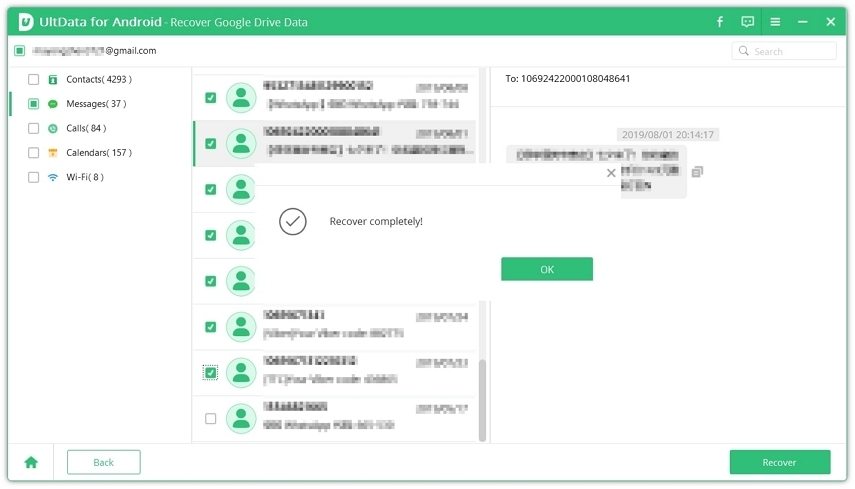
Task: Toggle the gmail.com account checkbox
Action: (20, 51)
